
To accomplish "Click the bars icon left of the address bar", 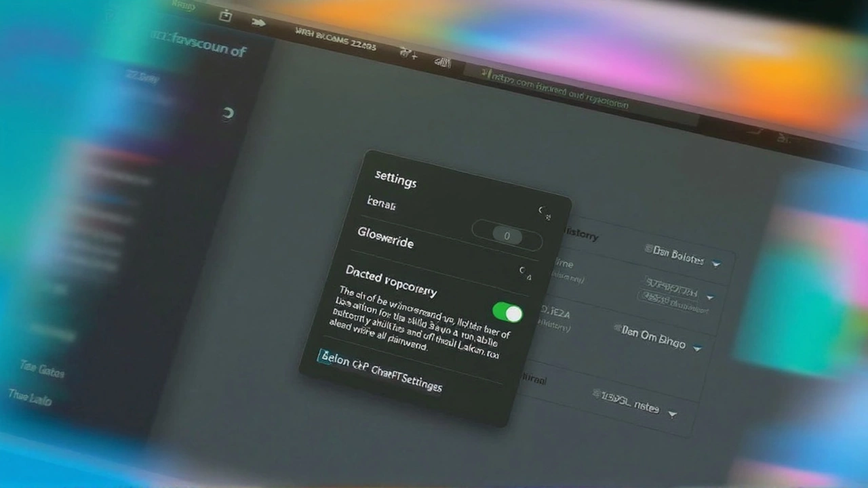I will 443,63.
